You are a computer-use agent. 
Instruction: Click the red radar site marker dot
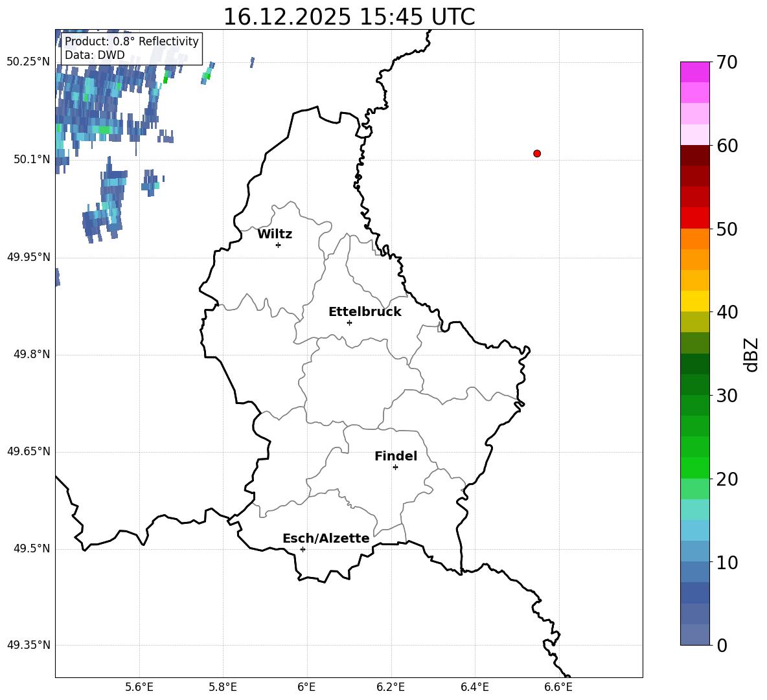(537, 153)
